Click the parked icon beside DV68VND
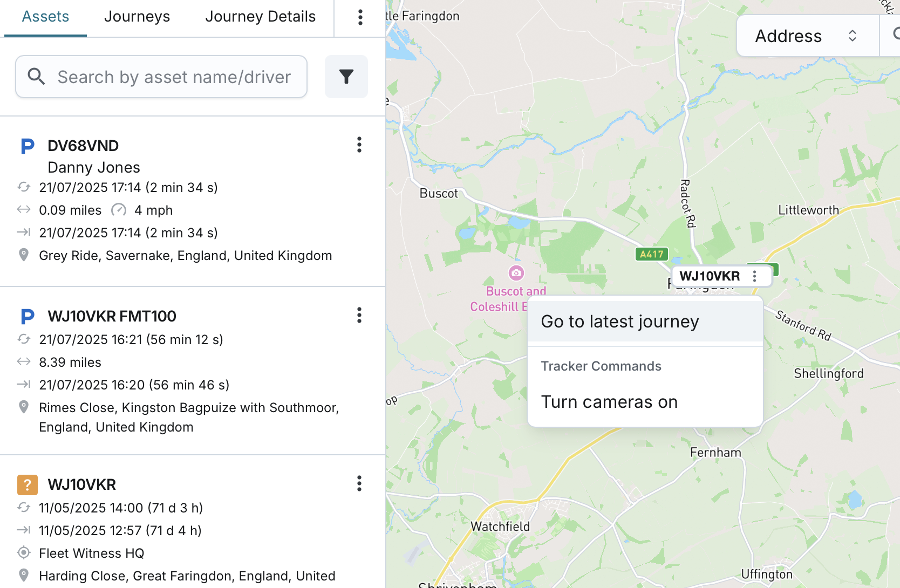The width and height of the screenshot is (900, 588). [27, 146]
